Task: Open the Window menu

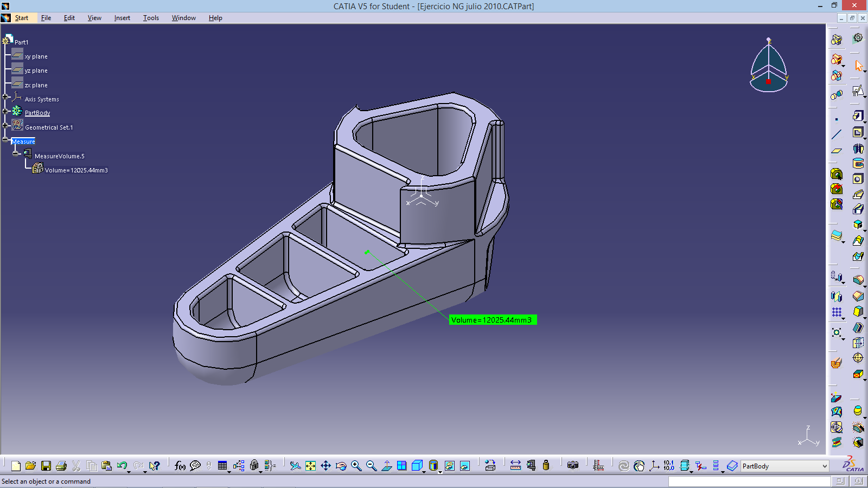Action: (x=184, y=18)
